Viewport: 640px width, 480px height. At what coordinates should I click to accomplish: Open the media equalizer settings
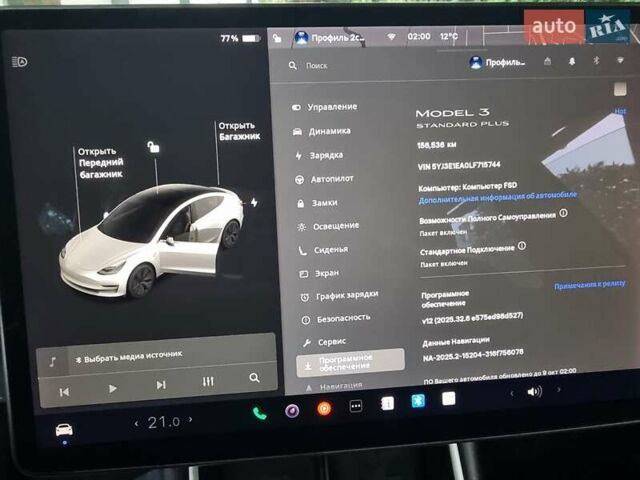point(208,382)
